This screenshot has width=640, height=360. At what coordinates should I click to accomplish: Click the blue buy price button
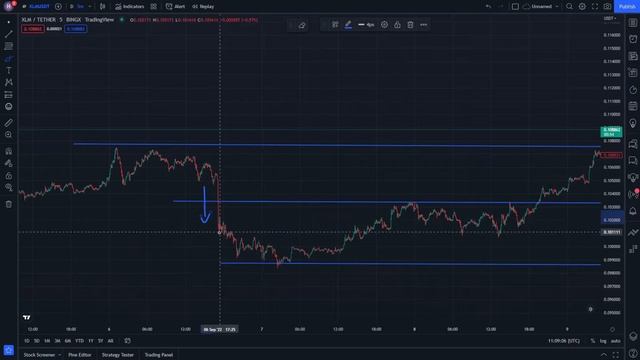[76, 29]
